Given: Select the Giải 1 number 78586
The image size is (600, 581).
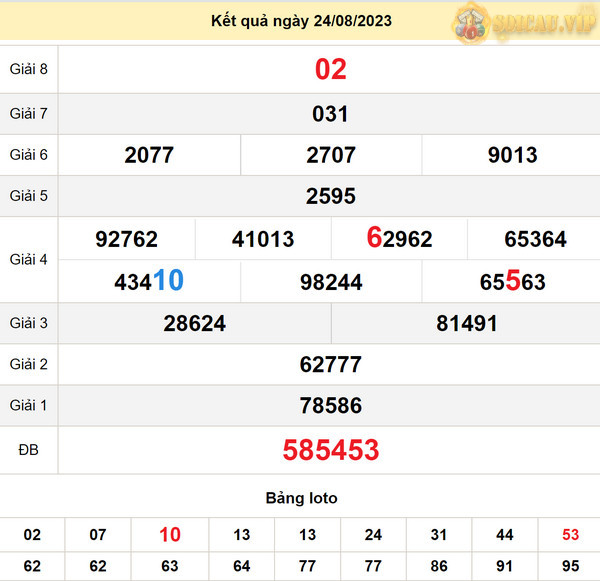Looking at the screenshot, I should tap(330, 406).
